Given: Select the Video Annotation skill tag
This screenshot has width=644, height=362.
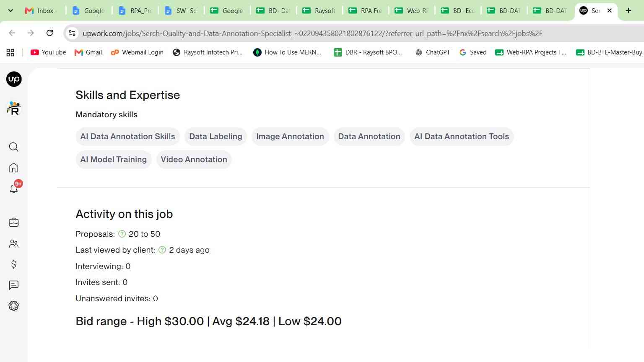Looking at the screenshot, I should pyautogui.click(x=194, y=160).
